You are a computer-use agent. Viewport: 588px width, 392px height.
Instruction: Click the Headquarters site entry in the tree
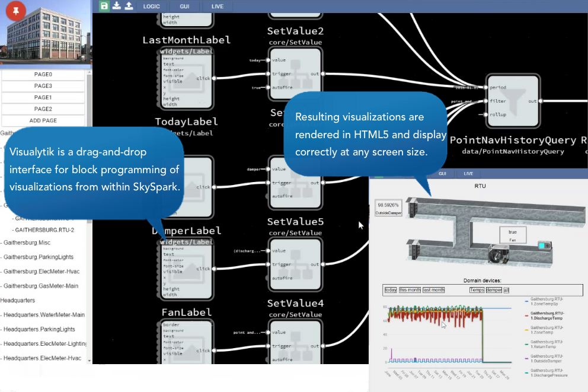click(18, 301)
